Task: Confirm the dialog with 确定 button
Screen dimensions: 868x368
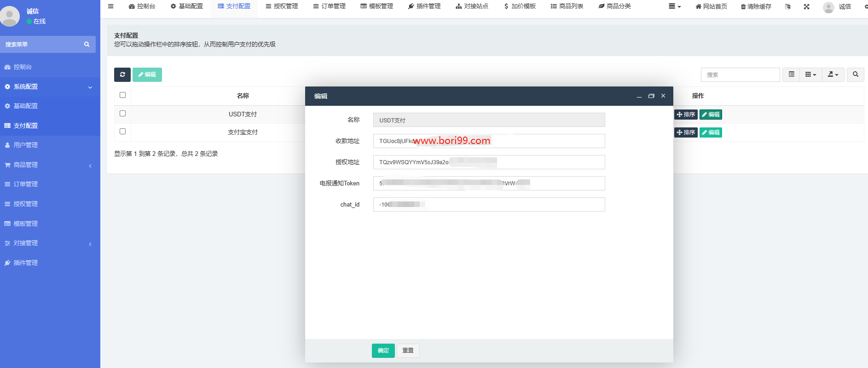Action: (383, 351)
